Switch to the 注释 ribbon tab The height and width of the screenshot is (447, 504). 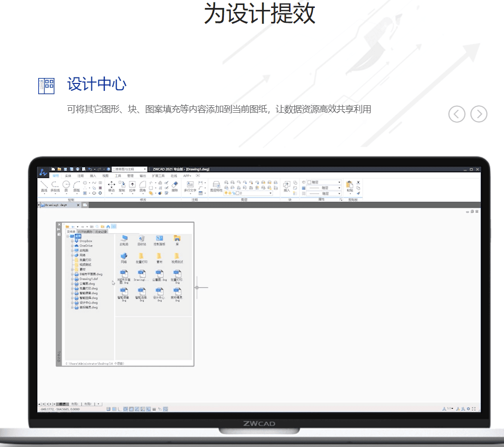(x=80, y=176)
